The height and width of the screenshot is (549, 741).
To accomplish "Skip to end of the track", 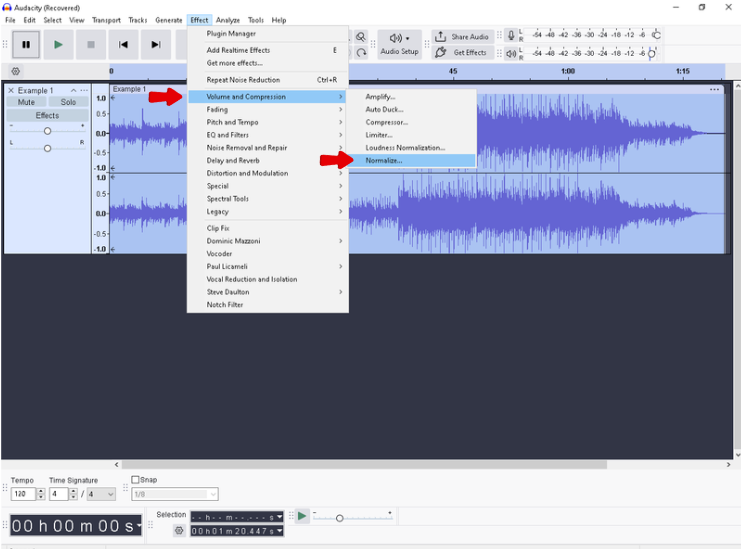I will point(156,44).
